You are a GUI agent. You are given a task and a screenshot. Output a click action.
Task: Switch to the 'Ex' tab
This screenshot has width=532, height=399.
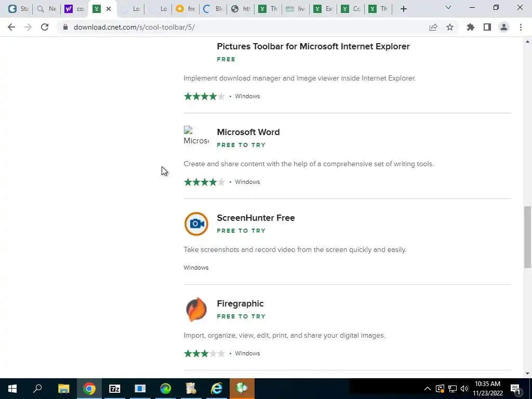coord(323,9)
